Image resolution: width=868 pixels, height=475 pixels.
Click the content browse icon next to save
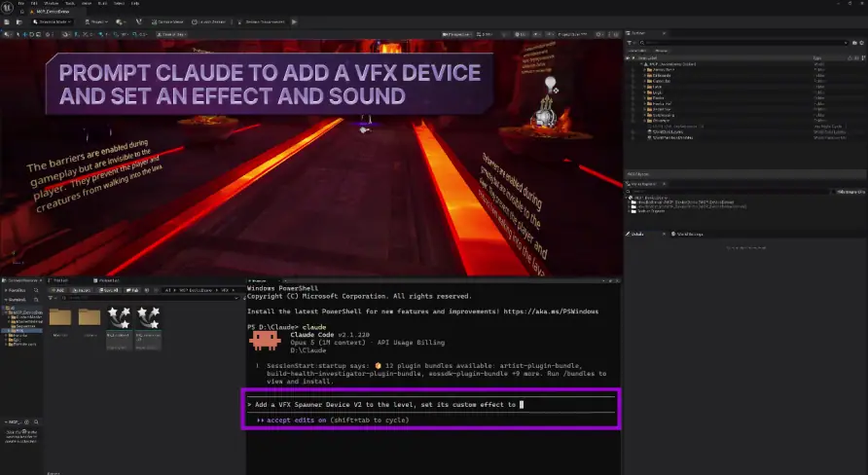click(19, 21)
